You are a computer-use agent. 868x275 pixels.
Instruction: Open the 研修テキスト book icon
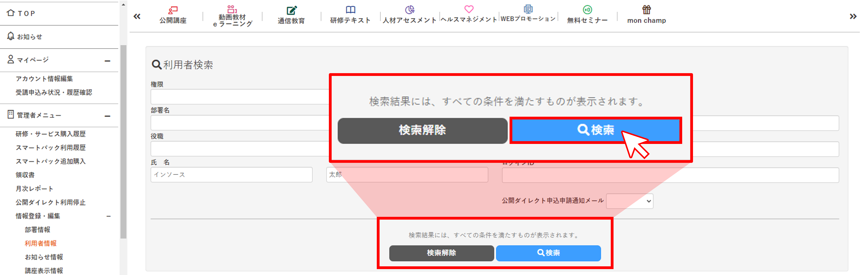click(x=350, y=10)
